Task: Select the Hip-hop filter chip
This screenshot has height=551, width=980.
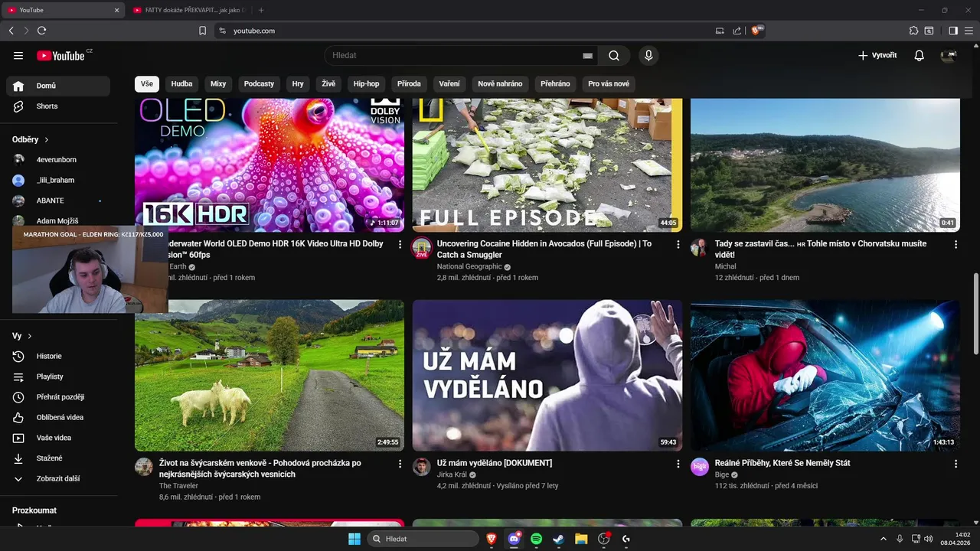Action: point(366,84)
